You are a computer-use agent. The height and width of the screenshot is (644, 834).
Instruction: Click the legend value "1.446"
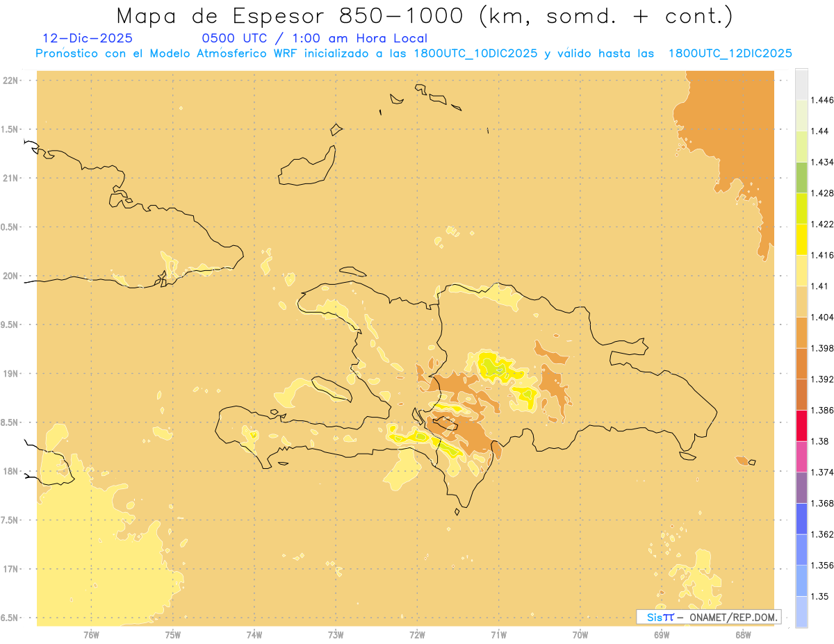823,100
